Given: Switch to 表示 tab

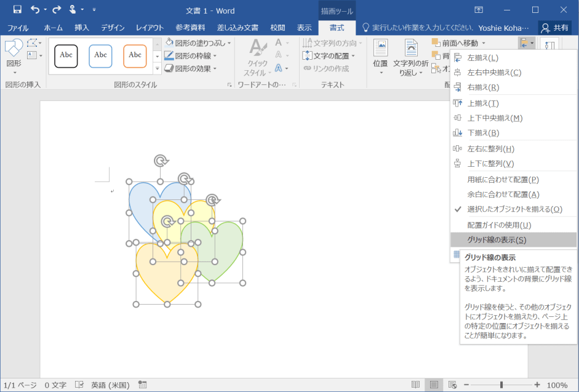Looking at the screenshot, I should [x=304, y=28].
